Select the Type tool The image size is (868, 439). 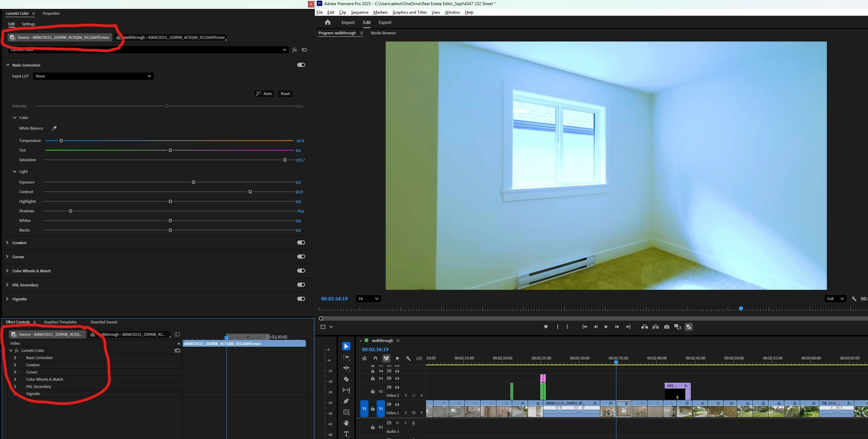pyautogui.click(x=346, y=434)
